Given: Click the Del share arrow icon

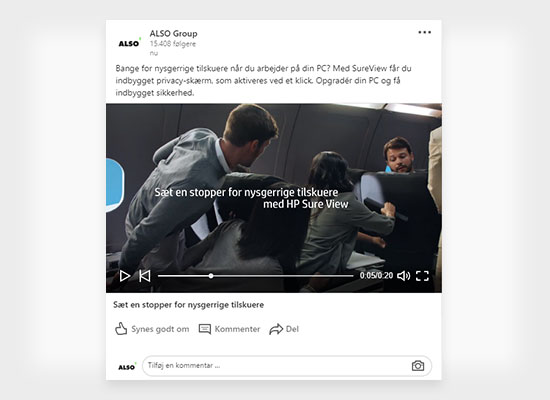Looking at the screenshot, I should click(276, 329).
